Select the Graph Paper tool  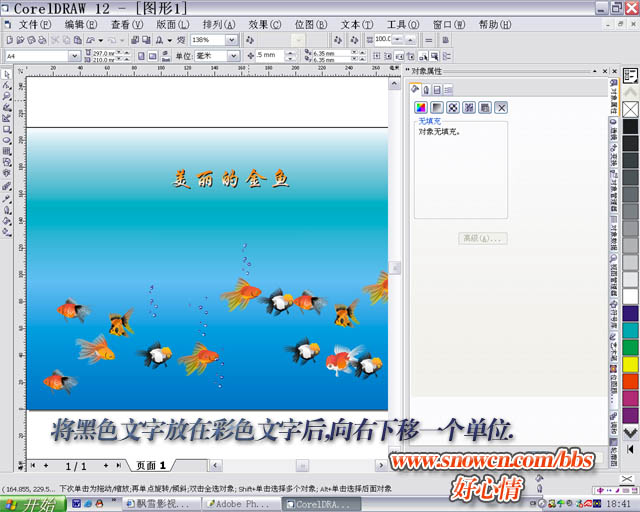click(7, 151)
